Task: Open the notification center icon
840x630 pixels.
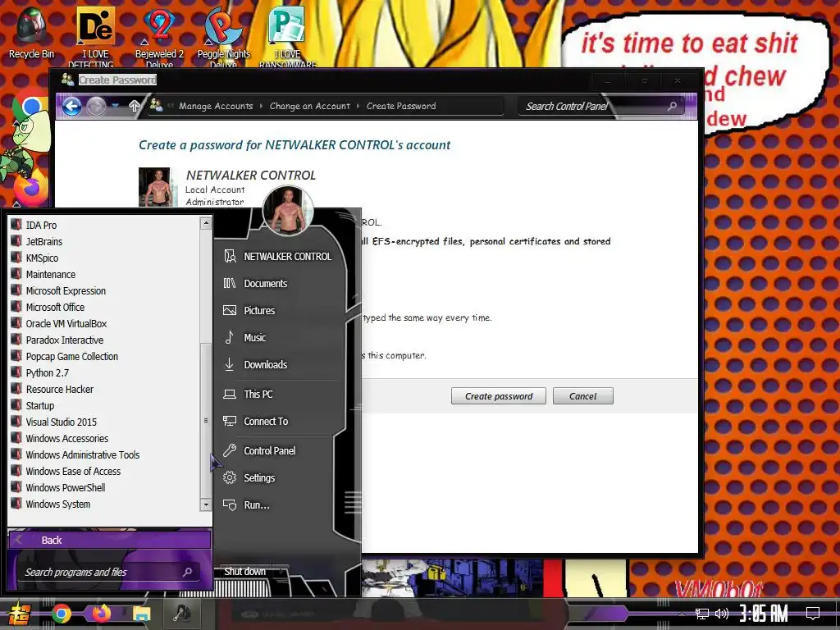Action: 813,614
